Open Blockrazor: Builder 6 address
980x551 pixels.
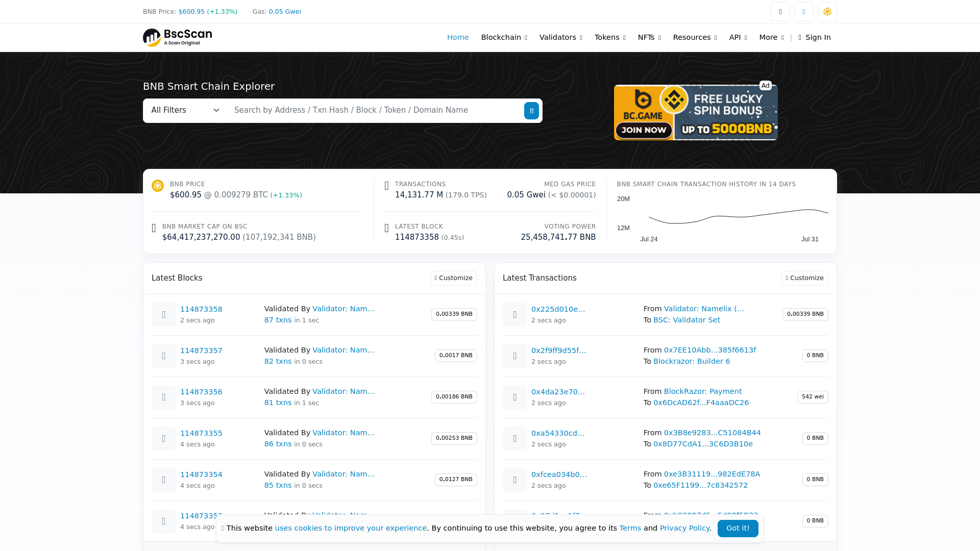(x=692, y=361)
